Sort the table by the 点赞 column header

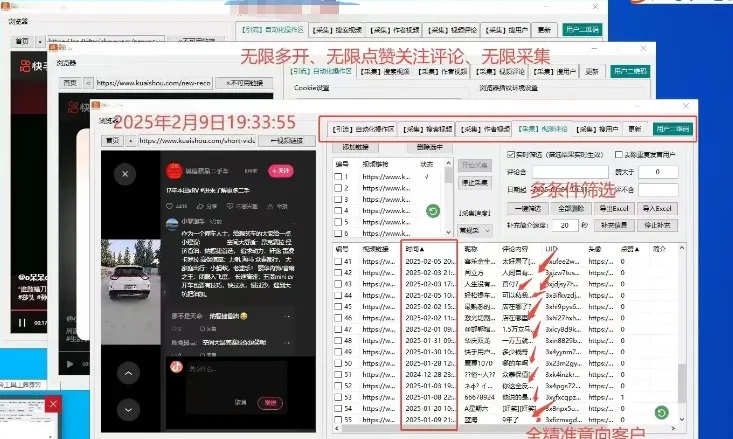coord(628,248)
